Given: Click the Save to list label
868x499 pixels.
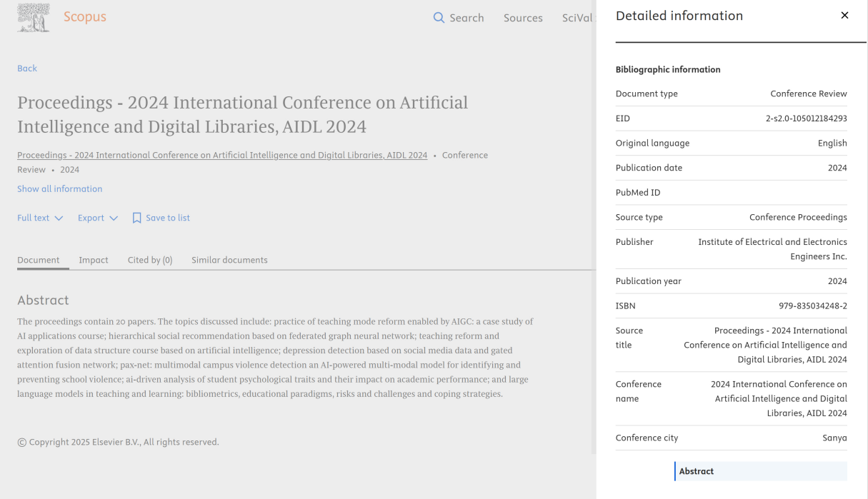Looking at the screenshot, I should [x=168, y=218].
